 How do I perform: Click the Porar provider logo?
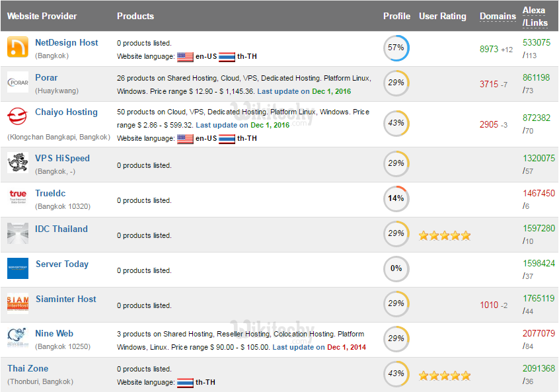click(x=18, y=82)
